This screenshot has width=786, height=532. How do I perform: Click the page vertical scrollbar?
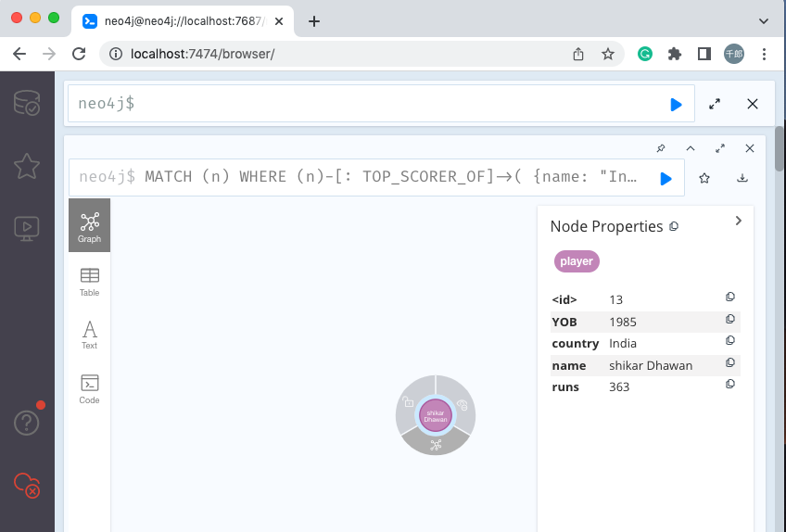pyautogui.click(x=780, y=149)
